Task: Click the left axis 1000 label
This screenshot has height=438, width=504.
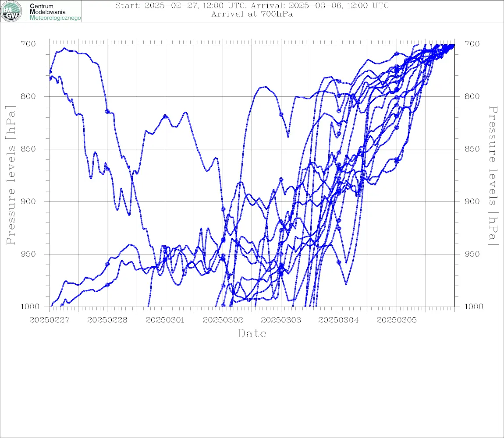Action: (x=30, y=307)
